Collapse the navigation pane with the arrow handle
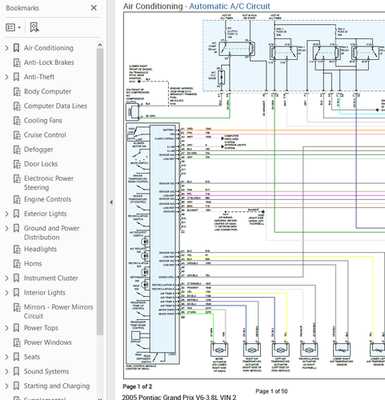The image size is (385, 400). tap(111, 202)
